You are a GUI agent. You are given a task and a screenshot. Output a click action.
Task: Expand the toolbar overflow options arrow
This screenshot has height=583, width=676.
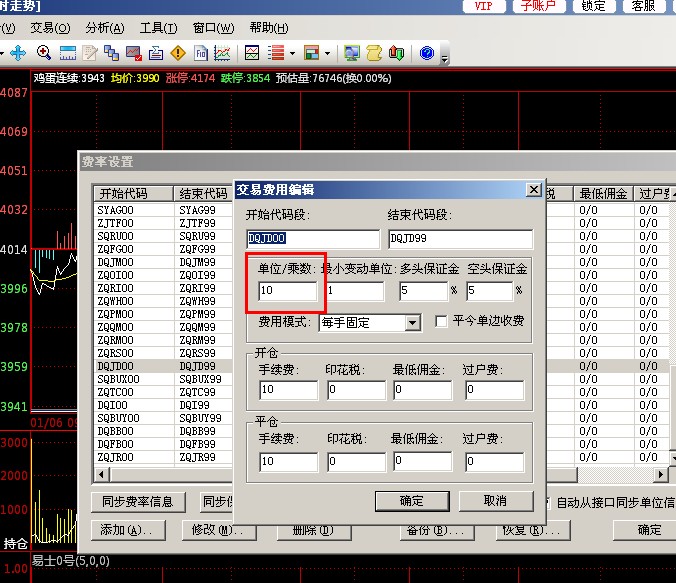444,55
